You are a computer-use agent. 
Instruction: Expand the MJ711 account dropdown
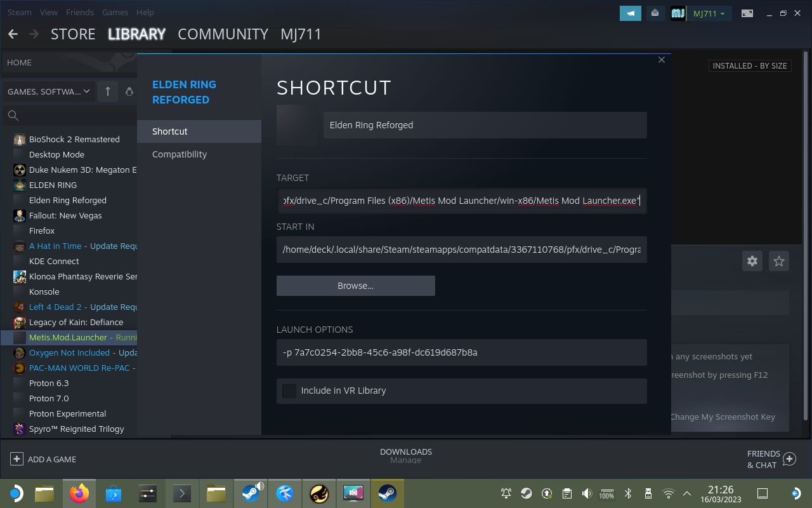point(706,13)
